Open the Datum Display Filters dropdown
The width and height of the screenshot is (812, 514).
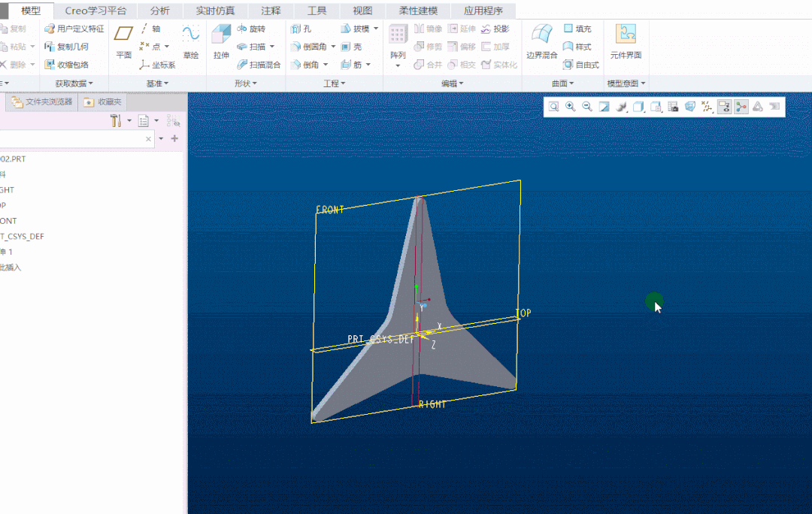(707, 107)
